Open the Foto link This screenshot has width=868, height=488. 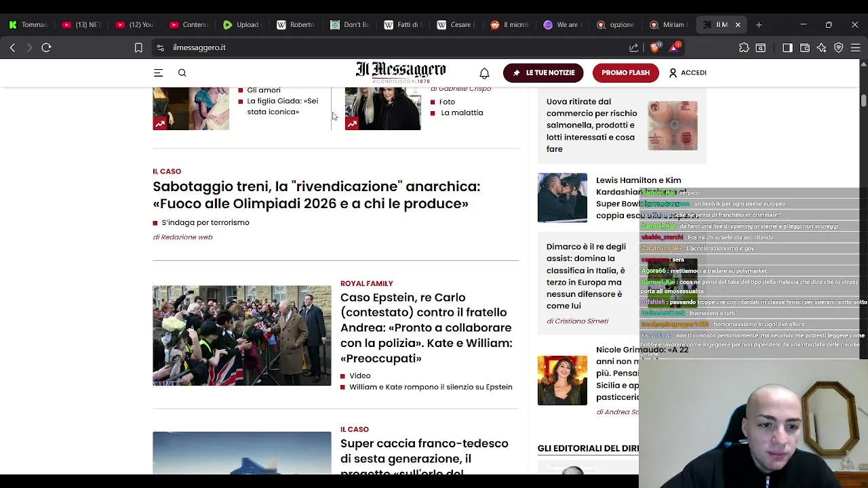(x=447, y=102)
